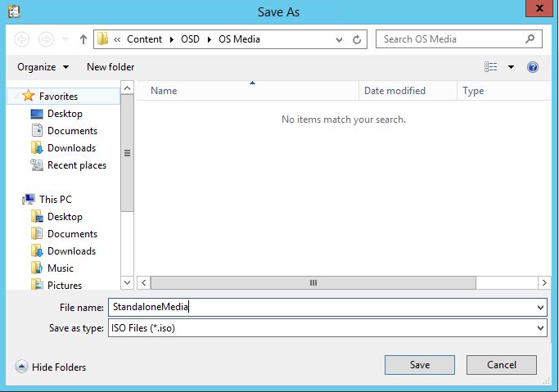Screen dimensions: 559x392
Task: Click the File name text field
Action: click(319, 308)
